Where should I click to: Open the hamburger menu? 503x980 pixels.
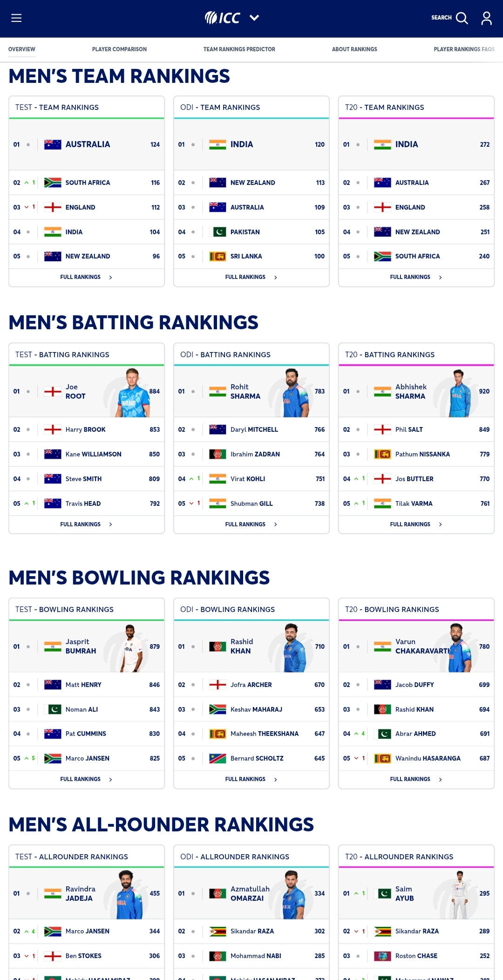tap(16, 18)
